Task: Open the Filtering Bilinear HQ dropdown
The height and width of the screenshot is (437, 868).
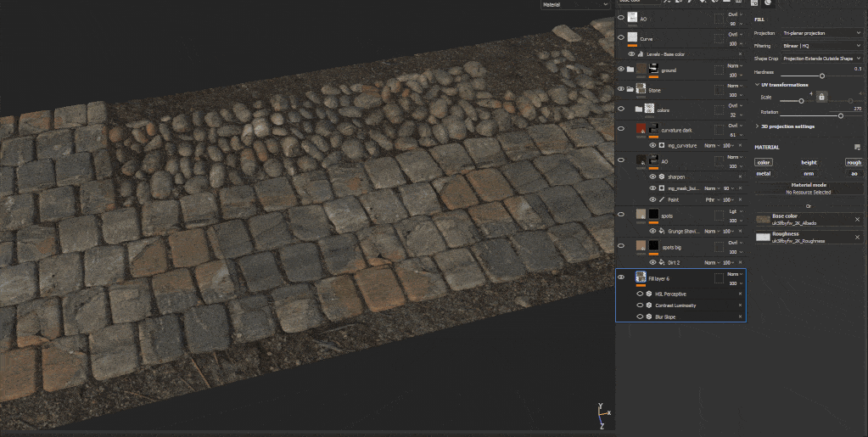Action: (x=821, y=46)
